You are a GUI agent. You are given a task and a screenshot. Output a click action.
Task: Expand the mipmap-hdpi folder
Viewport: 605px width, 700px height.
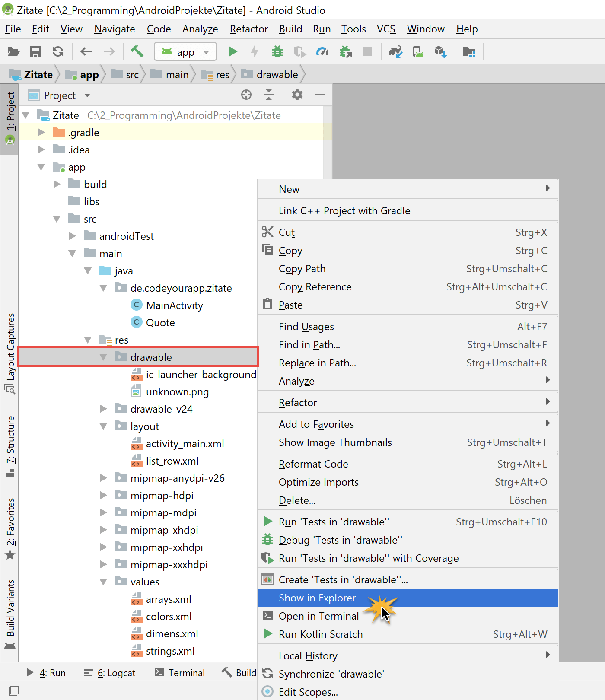point(104,495)
